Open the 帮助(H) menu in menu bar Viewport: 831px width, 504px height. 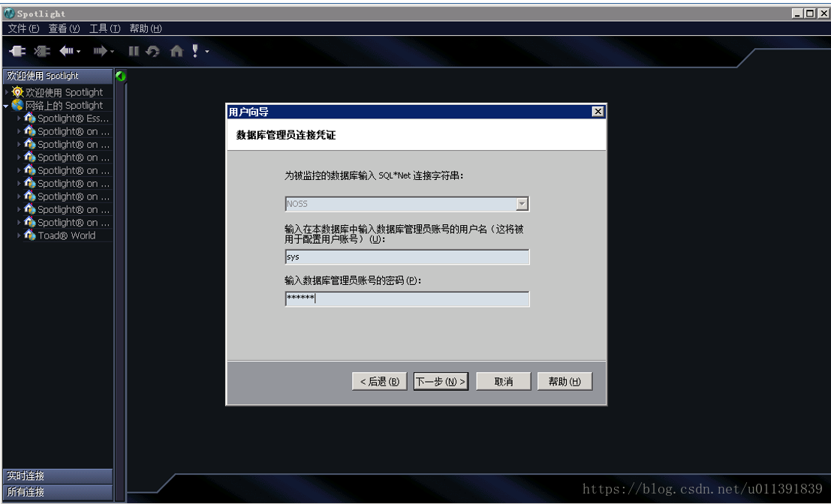[x=145, y=28]
